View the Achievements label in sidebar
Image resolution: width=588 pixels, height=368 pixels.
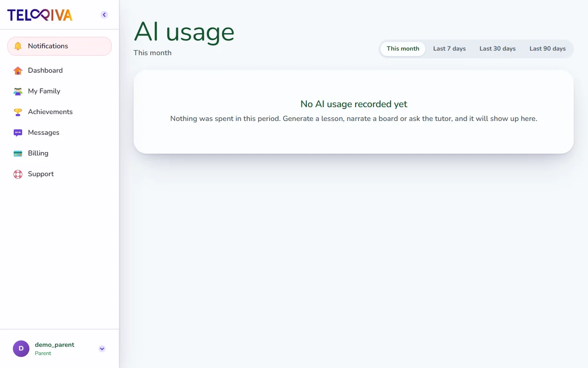coord(50,112)
